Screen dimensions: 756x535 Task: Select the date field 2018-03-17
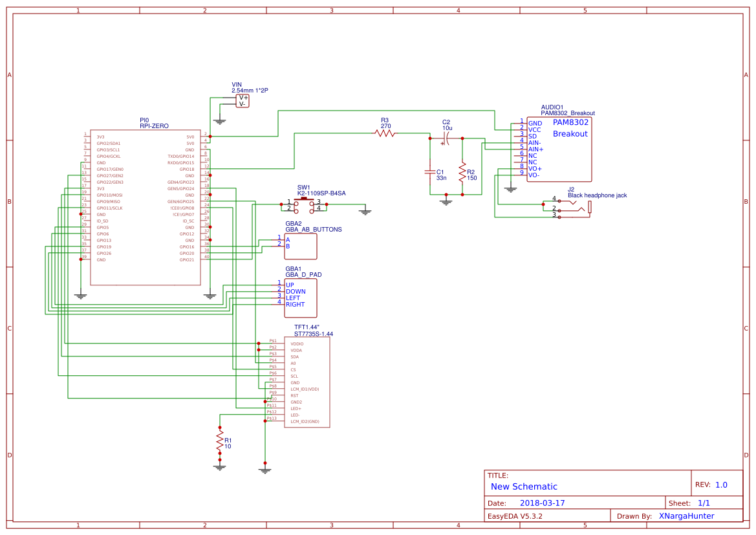coord(542,503)
